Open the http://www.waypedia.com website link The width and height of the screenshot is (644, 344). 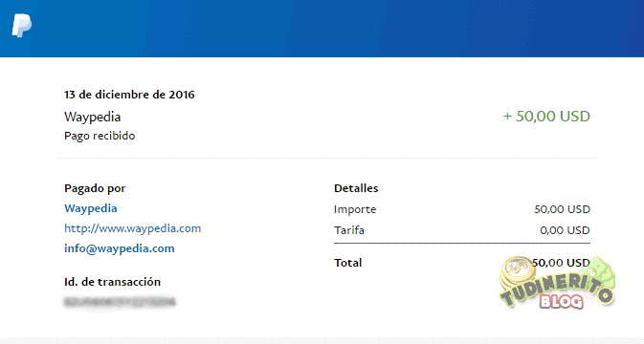point(133,228)
